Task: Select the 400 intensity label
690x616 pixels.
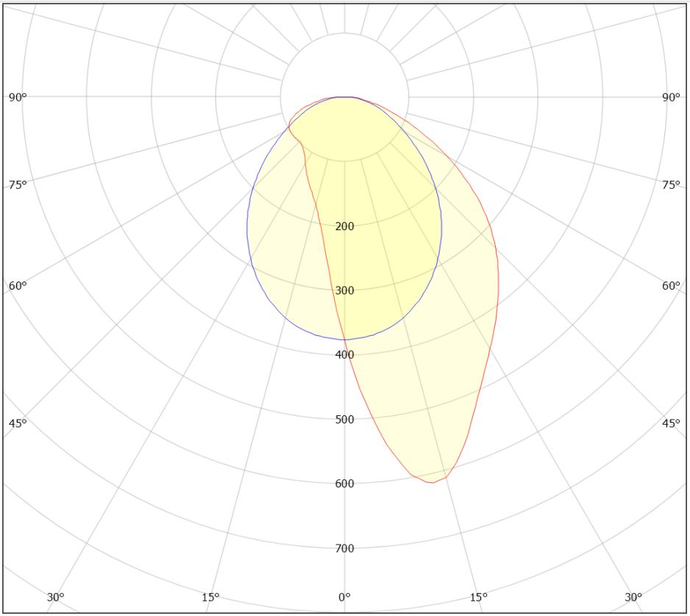Action: point(344,355)
